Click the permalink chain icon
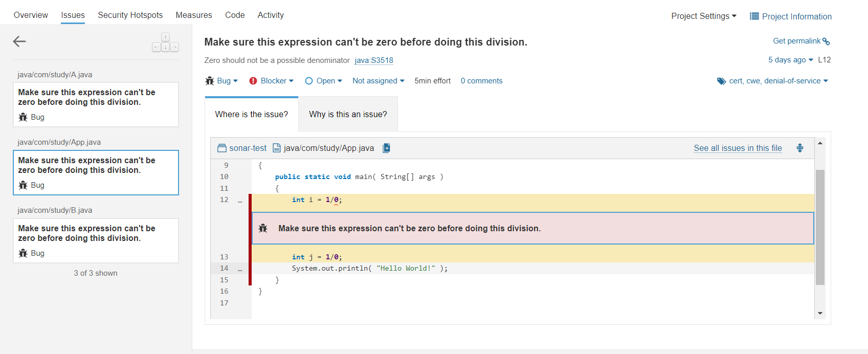Viewport: 868px width, 354px height. [x=826, y=41]
